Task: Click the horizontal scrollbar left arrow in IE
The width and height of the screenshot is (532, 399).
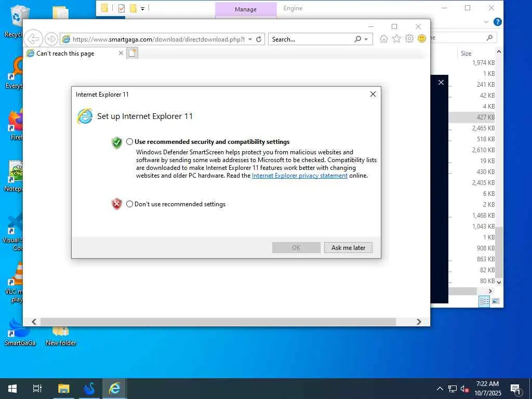Action: point(34,322)
